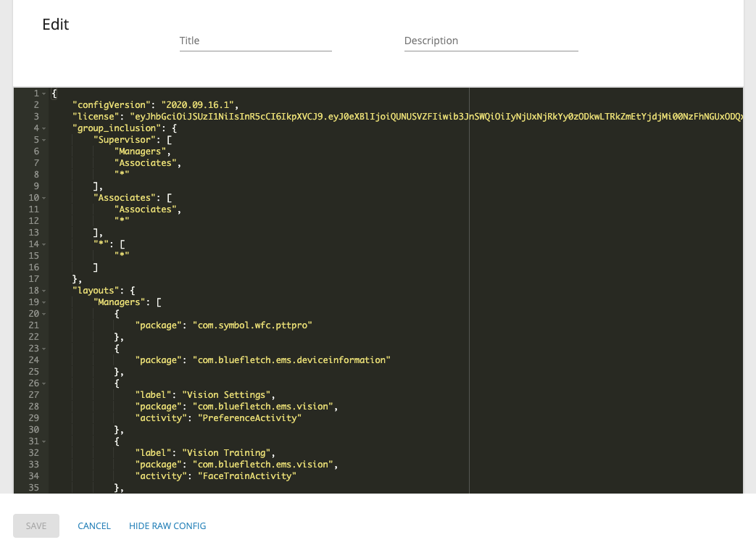The image size is (756, 553).
Task: Collapse the Associates array fold on line 10
Action: tap(44, 198)
